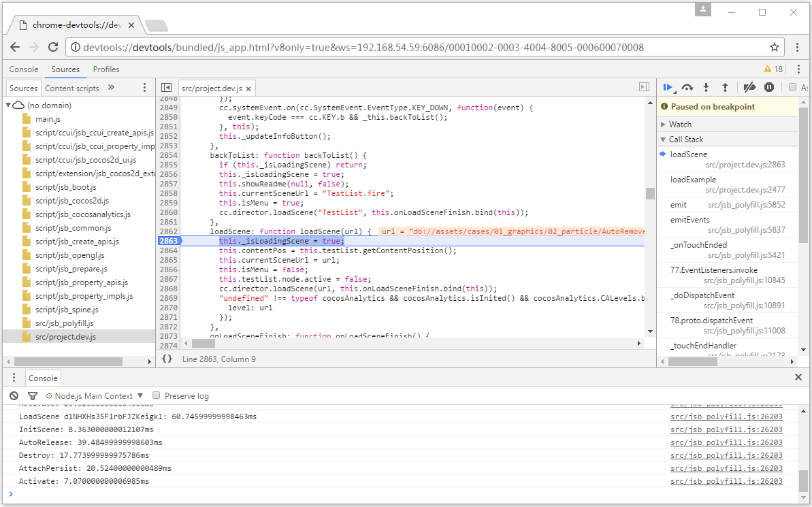Image resolution: width=812 pixels, height=507 pixels.
Task: Open the Content scripts tab
Action: tap(71, 88)
